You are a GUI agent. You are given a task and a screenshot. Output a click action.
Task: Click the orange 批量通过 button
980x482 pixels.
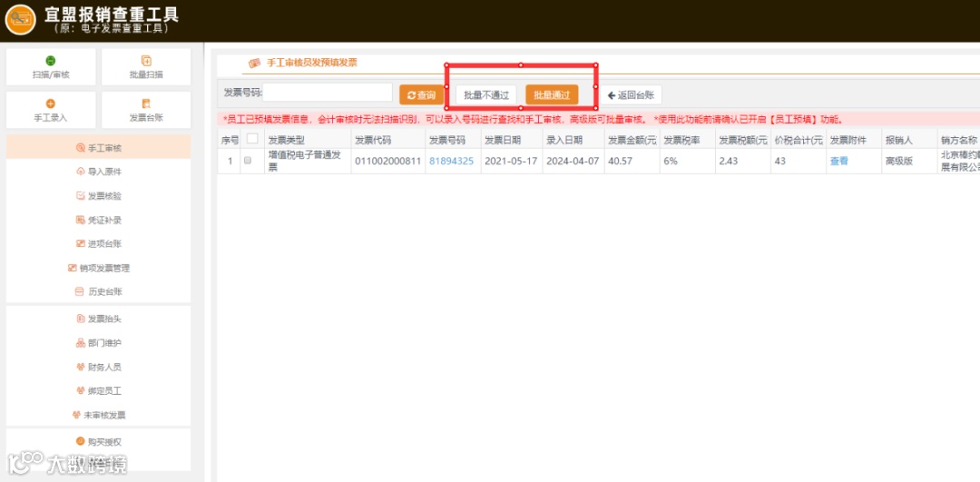(x=552, y=95)
